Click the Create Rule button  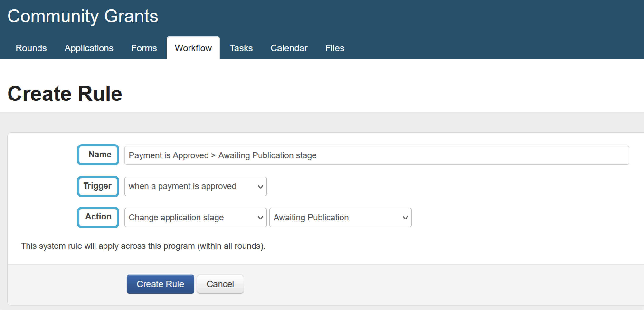tap(160, 284)
